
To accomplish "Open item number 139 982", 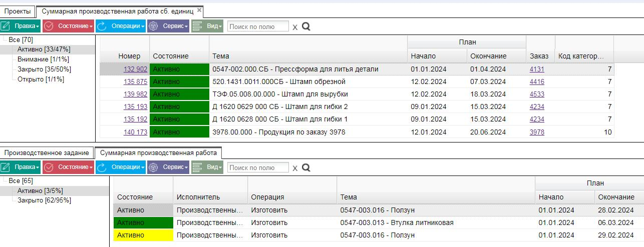I will (x=135, y=94).
